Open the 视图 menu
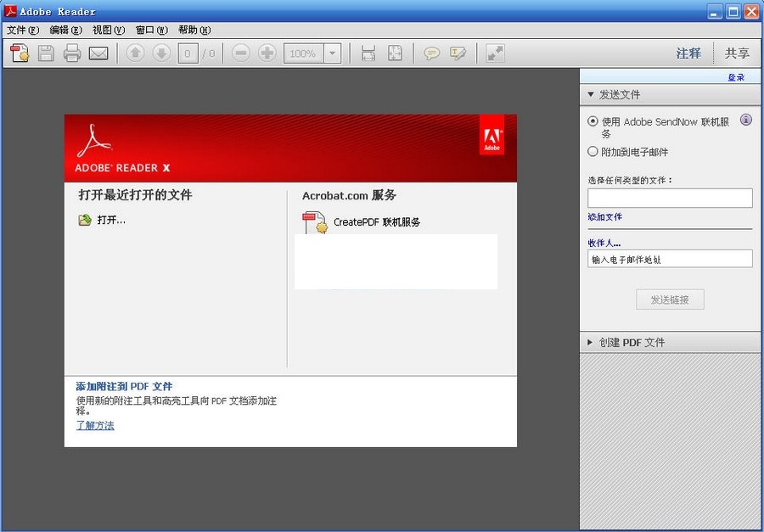This screenshot has width=764, height=532. [x=109, y=31]
